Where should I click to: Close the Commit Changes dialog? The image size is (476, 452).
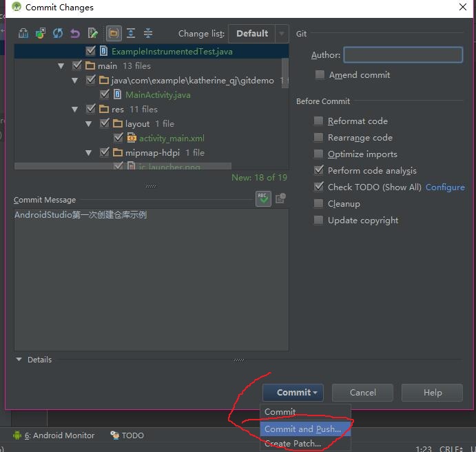(463, 7)
